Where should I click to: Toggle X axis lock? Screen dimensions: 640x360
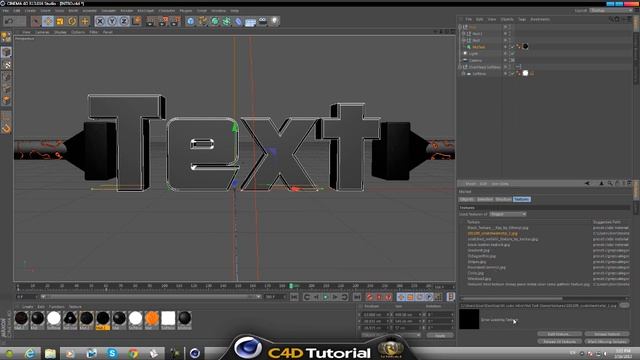100,21
